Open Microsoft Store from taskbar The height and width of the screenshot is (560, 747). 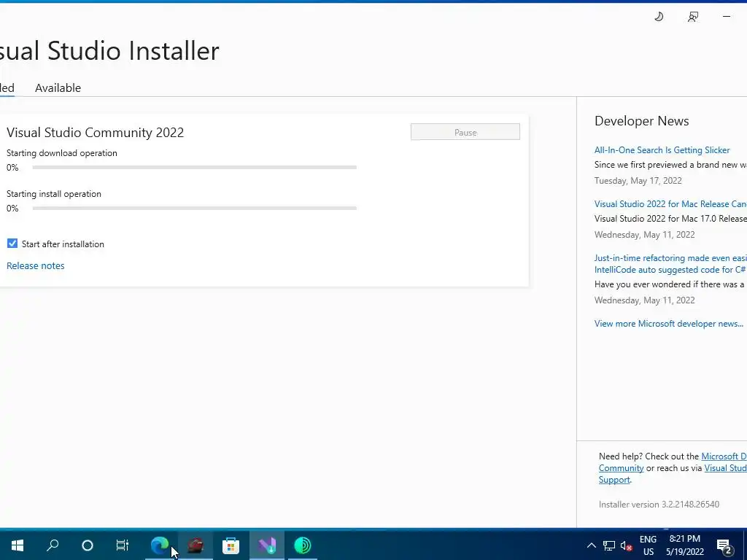pyautogui.click(x=231, y=545)
